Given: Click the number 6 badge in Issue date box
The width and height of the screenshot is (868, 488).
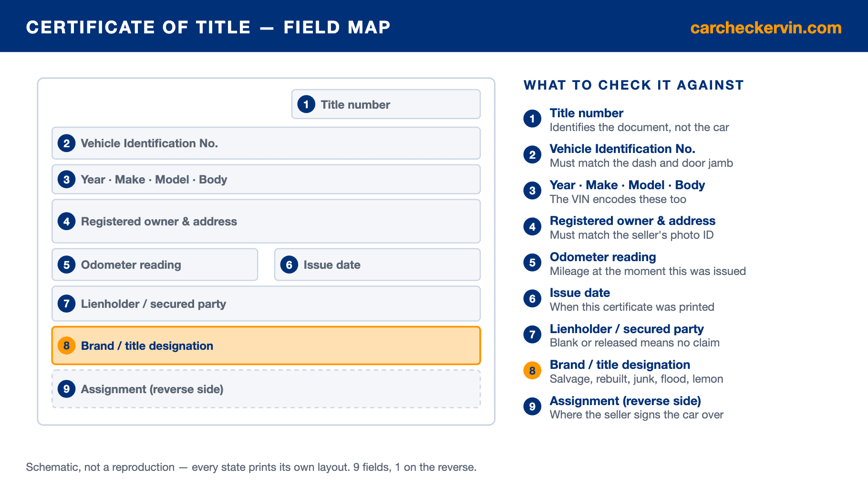Looking at the screenshot, I should click(x=289, y=264).
